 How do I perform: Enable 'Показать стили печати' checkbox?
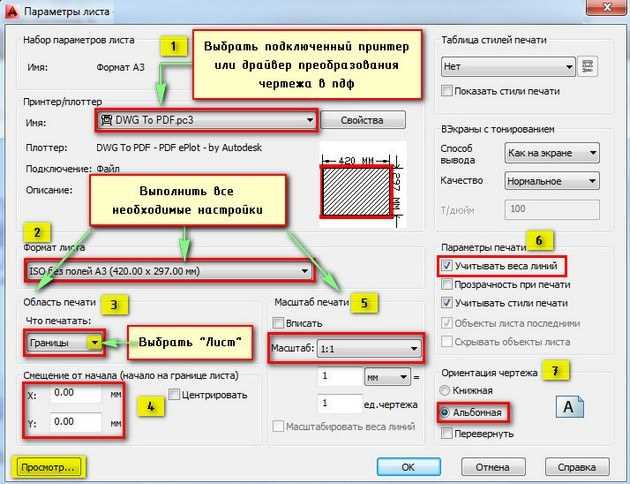point(446,91)
